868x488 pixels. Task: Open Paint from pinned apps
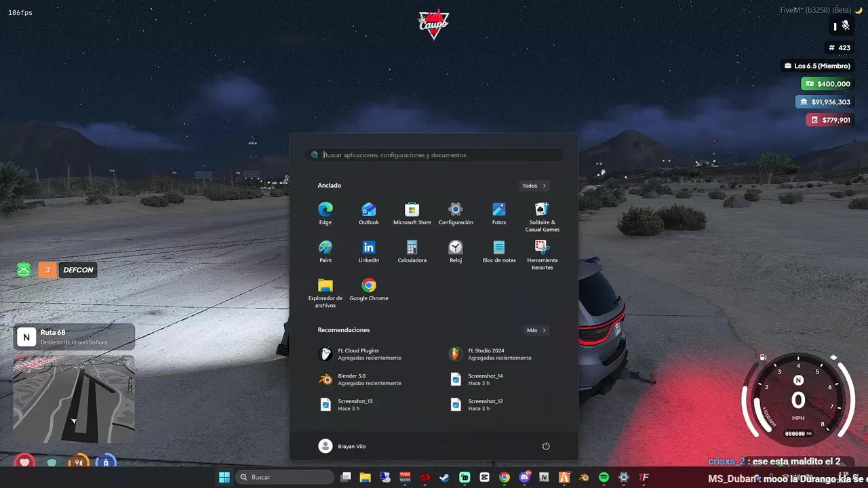point(325,251)
